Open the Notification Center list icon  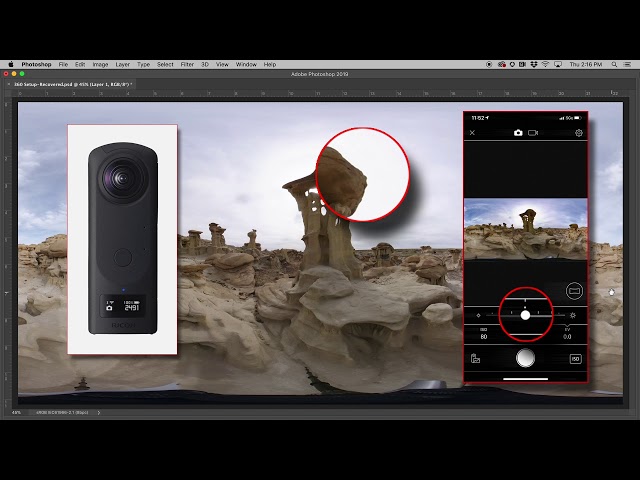[628, 64]
